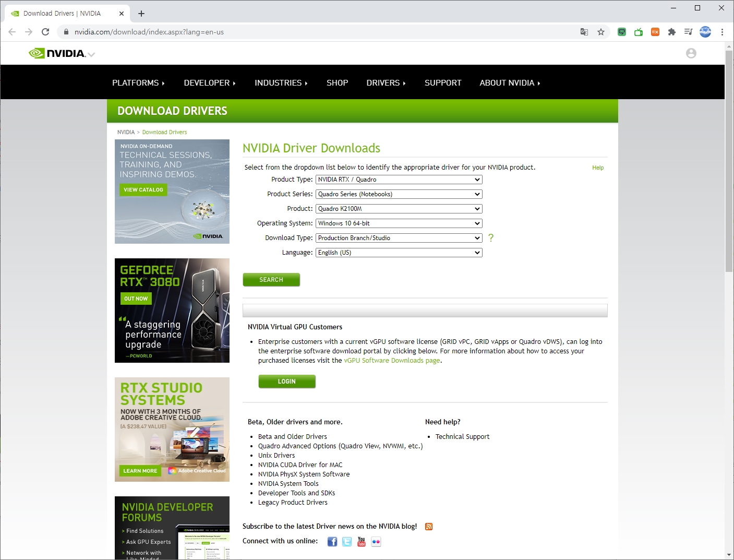The image size is (734, 560).
Task: Open the Help link
Action: click(x=598, y=168)
